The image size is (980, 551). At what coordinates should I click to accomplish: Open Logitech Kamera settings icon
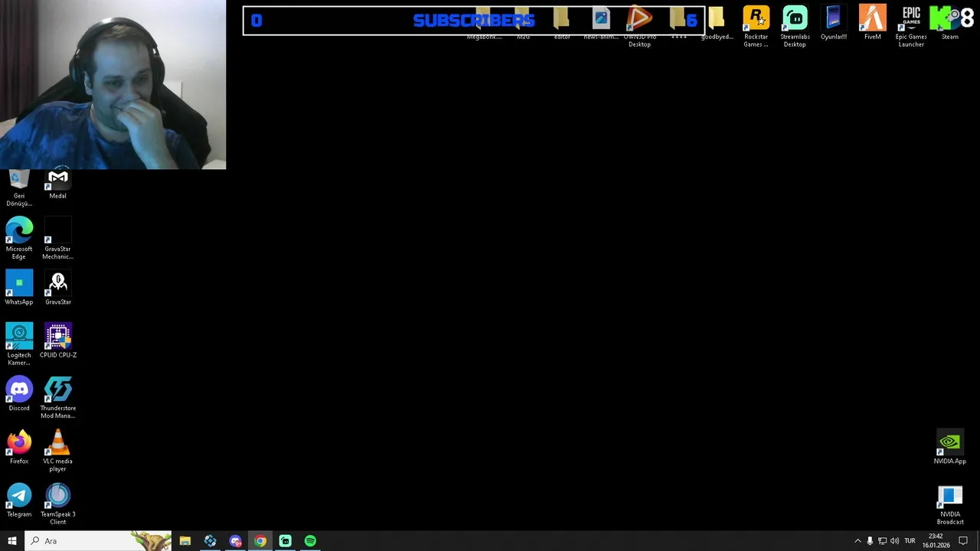click(x=19, y=344)
